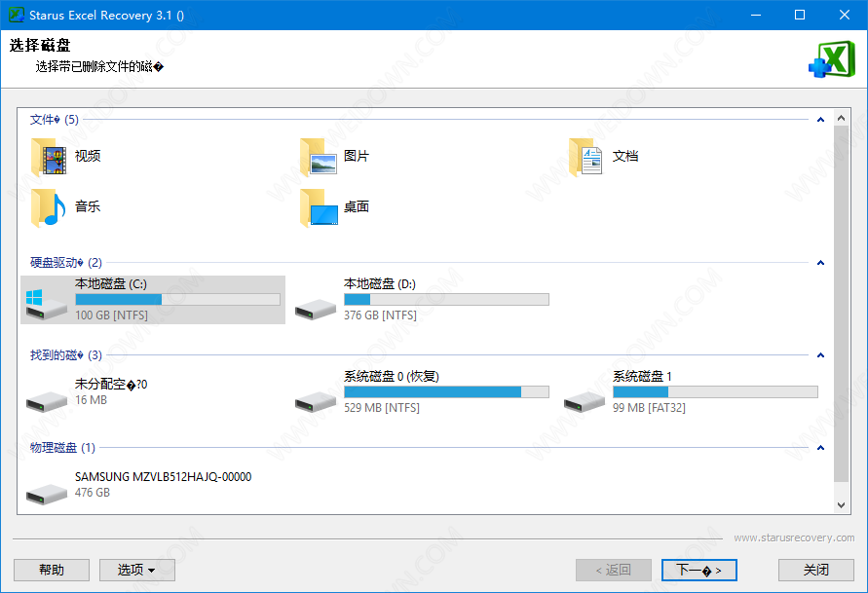The image size is (868, 593).
Task: Click the 图片 folder label
Action: (x=356, y=156)
